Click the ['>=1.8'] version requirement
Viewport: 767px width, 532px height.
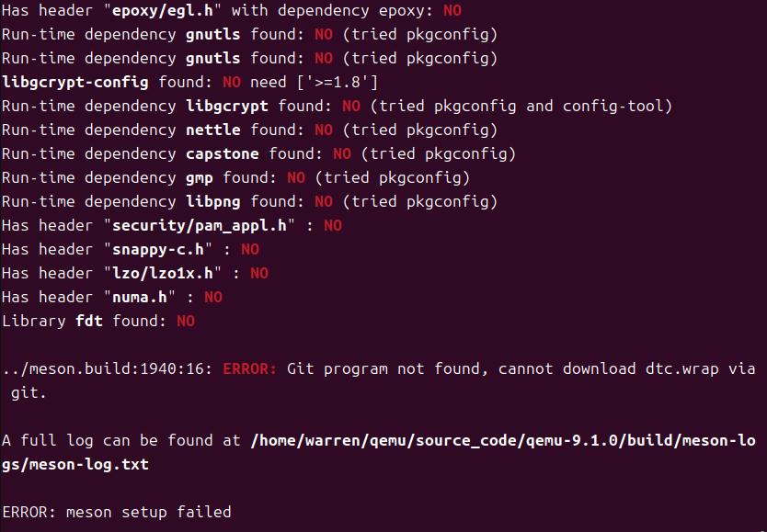tap(338, 82)
